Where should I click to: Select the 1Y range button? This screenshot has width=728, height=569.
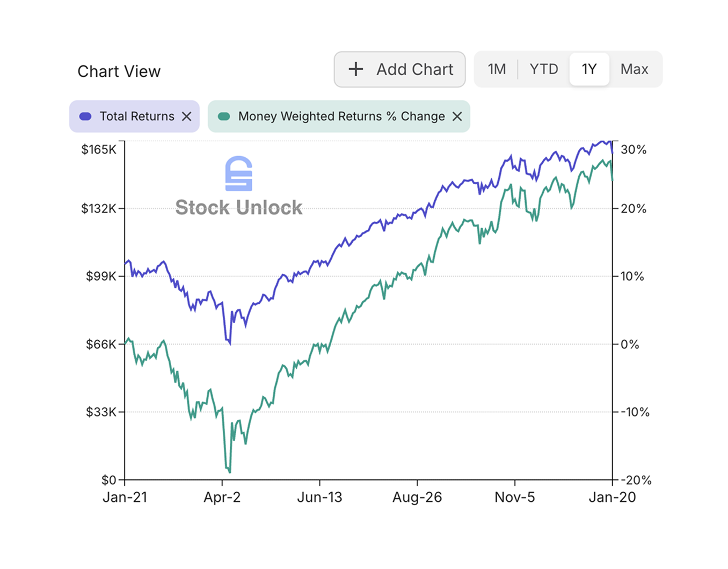(589, 69)
